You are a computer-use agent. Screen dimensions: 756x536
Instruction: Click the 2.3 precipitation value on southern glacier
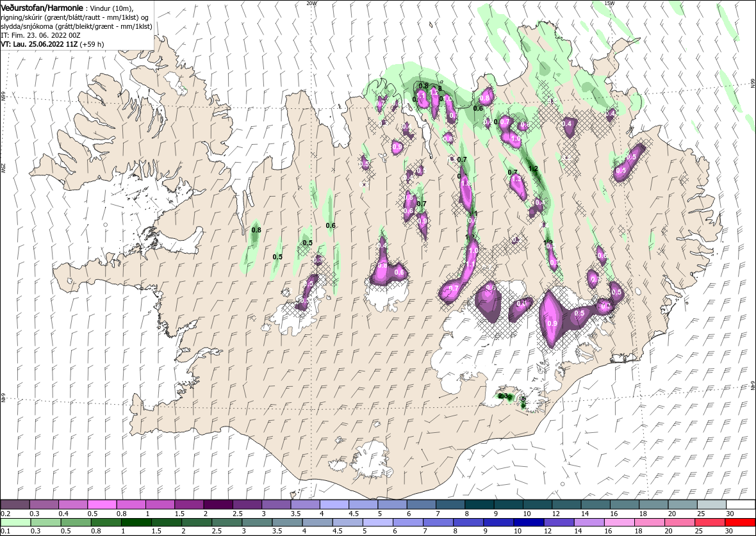pos(503,396)
